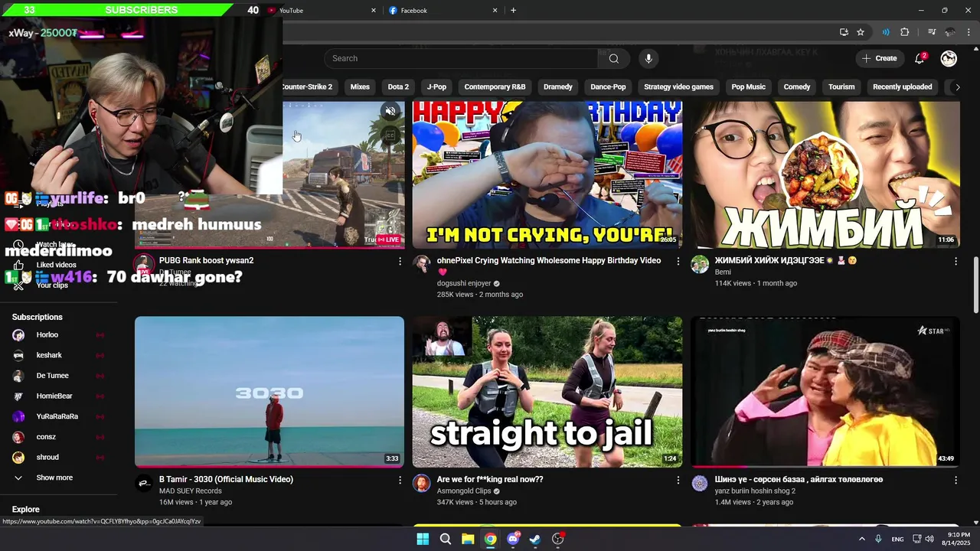Close the YouTube tab
This screenshot has height=551, width=980.
374,10
